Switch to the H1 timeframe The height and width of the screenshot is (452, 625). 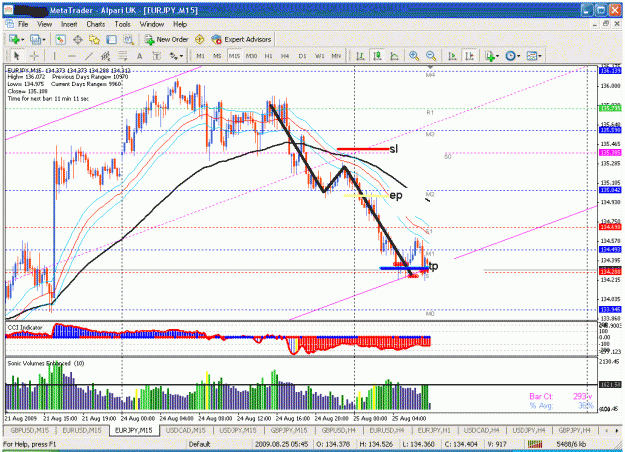click(268, 56)
